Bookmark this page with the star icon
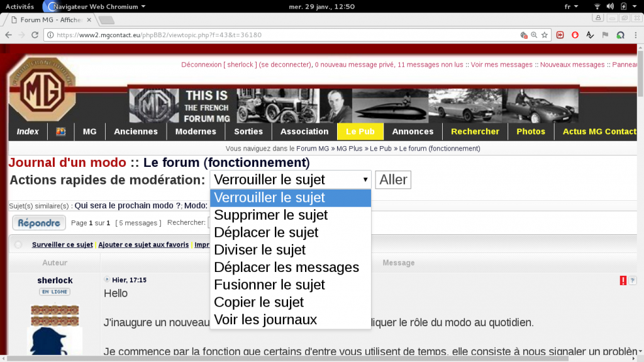 (x=545, y=35)
